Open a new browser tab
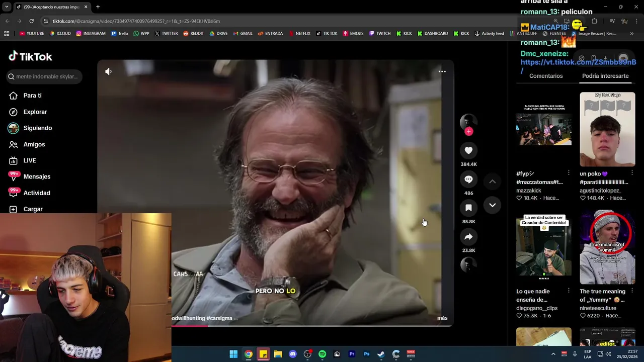The height and width of the screenshot is (362, 644). coord(98,7)
